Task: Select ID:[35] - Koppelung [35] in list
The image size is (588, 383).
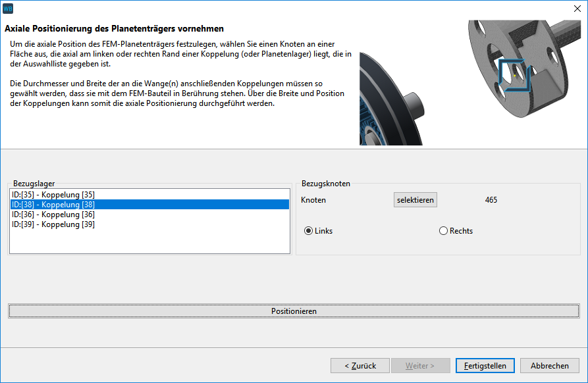Action: tap(53, 195)
